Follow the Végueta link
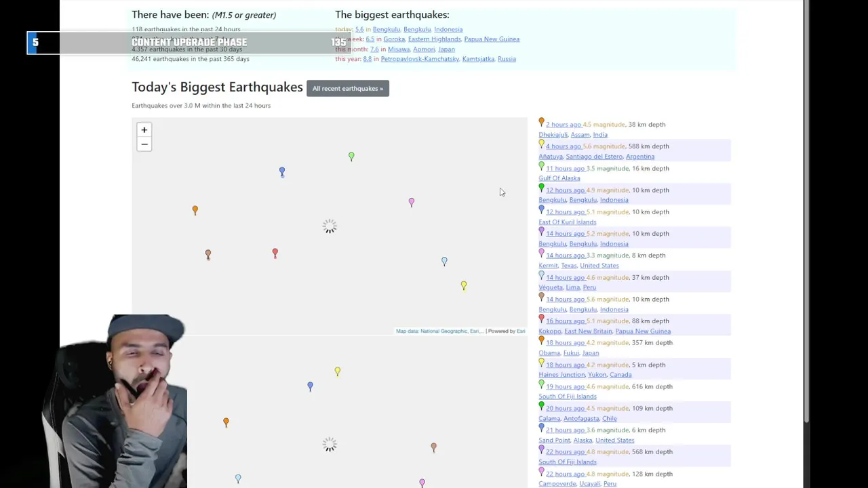This screenshot has width=868, height=488. coord(551,287)
